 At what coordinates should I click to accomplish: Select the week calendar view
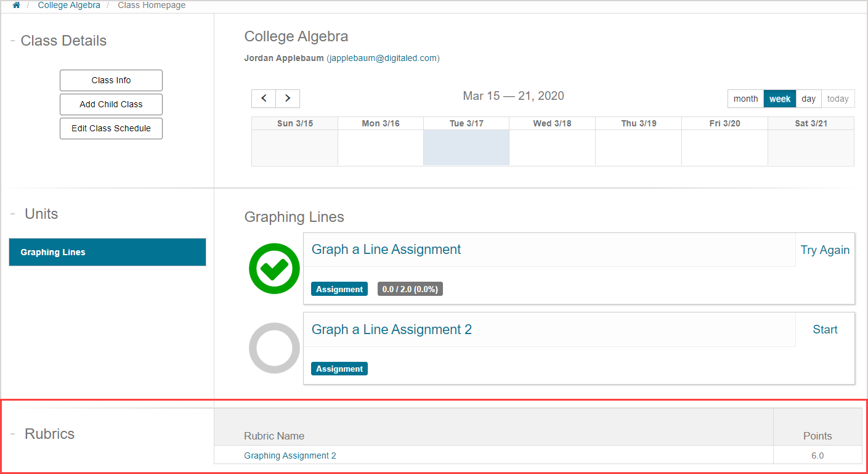click(780, 99)
